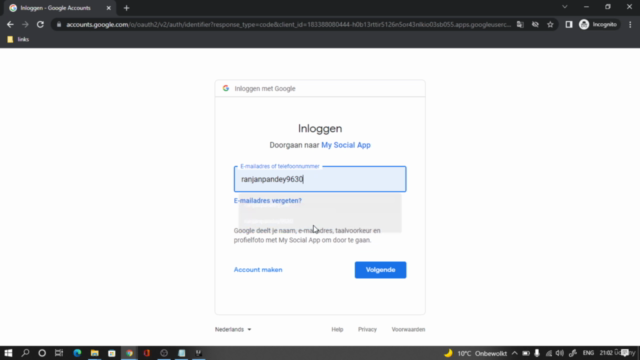Open Task View on taskbar

click(x=59, y=353)
